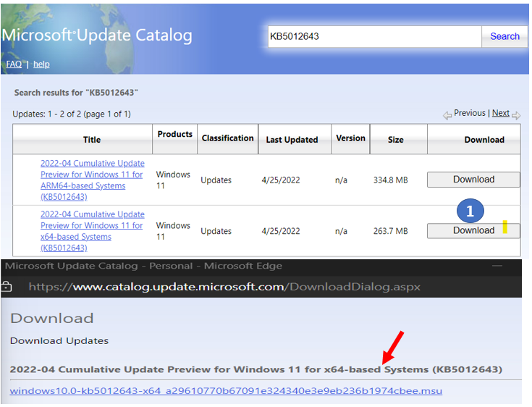This screenshot has height=407, width=532.
Task: Click 'Updates' classification in ARM64 row
Action: (x=216, y=180)
